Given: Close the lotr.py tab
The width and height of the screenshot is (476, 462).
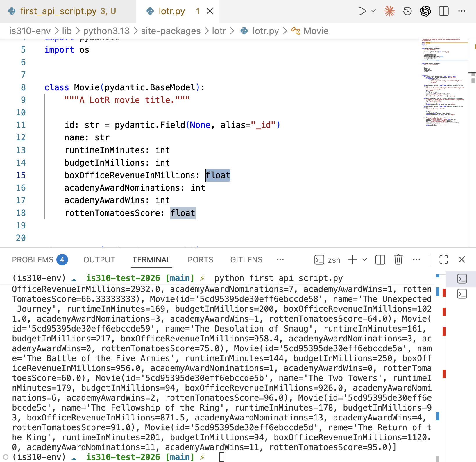Looking at the screenshot, I should tap(210, 11).
